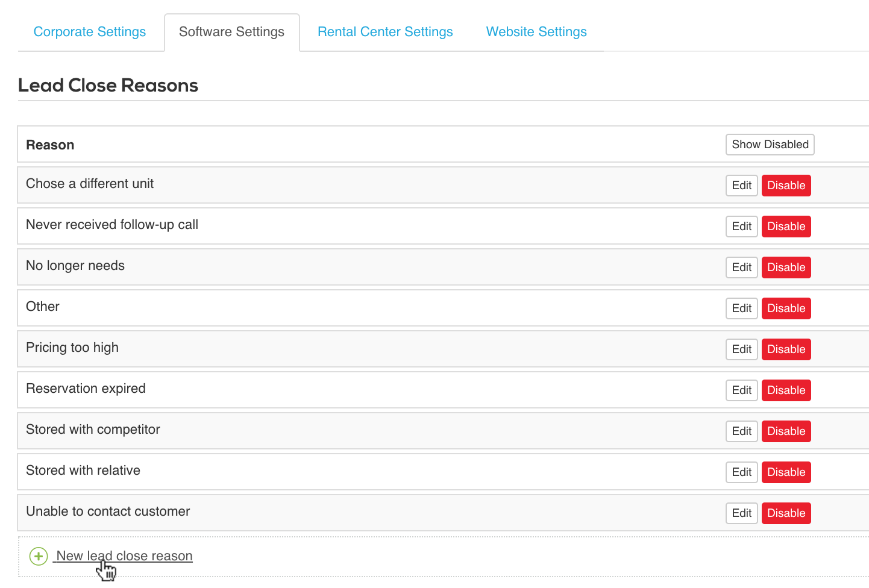View the Software Settings tab
The width and height of the screenshot is (869, 588).
point(231,31)
